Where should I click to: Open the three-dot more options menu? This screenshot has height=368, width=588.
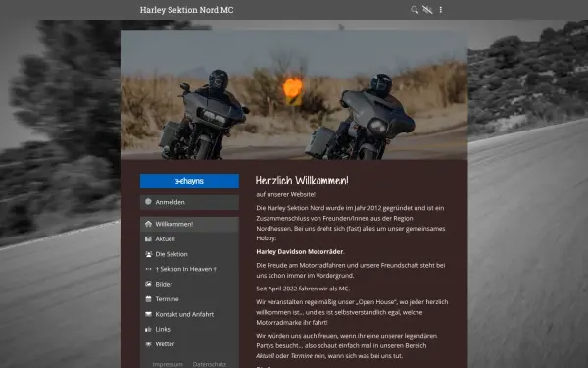click(441, 10)
